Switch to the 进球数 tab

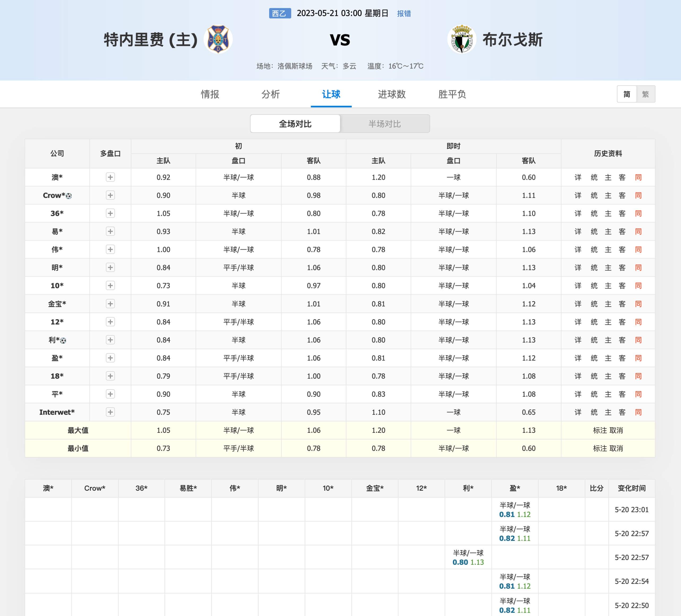(392, 94)
